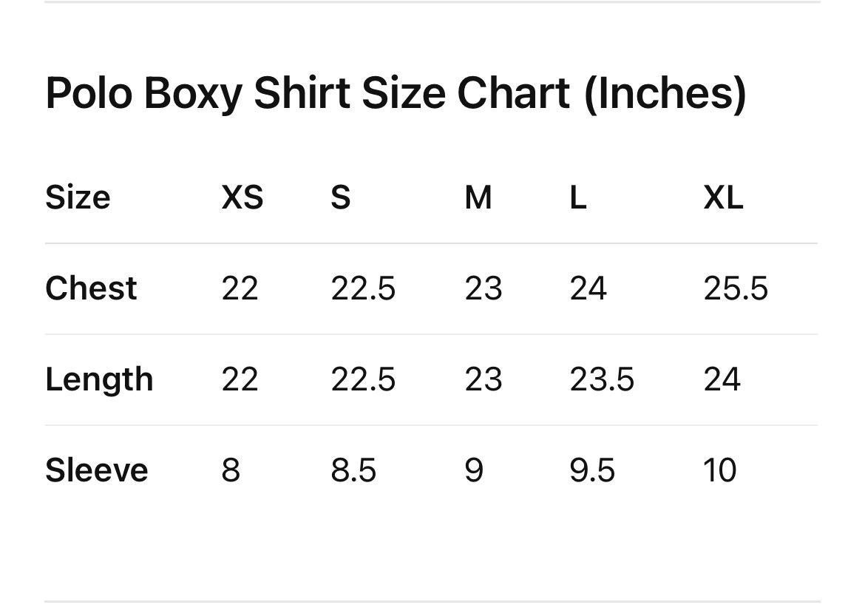
Task: Click the L sleeve value 9.5
Action: point(592,470)
